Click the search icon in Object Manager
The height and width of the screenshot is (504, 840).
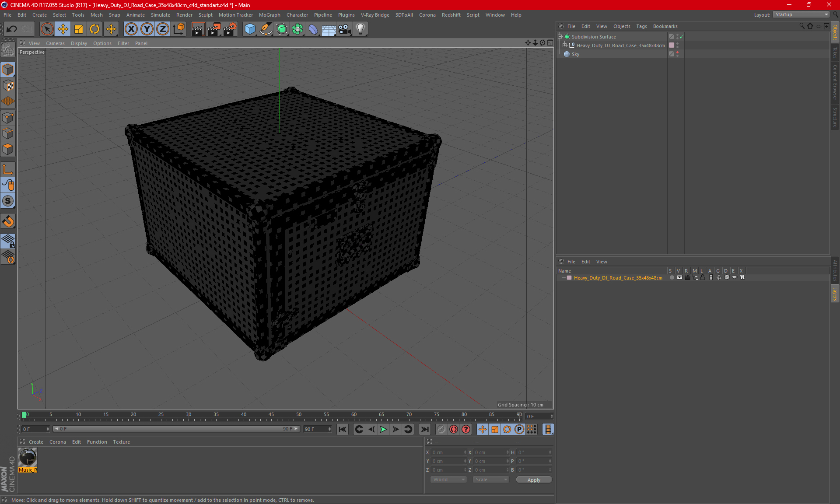(802, 26)
